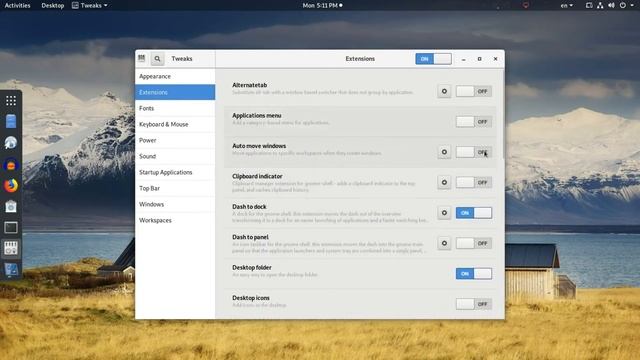
Task: Enable the Desktop icons extension
Action: [x=473, y=304]
